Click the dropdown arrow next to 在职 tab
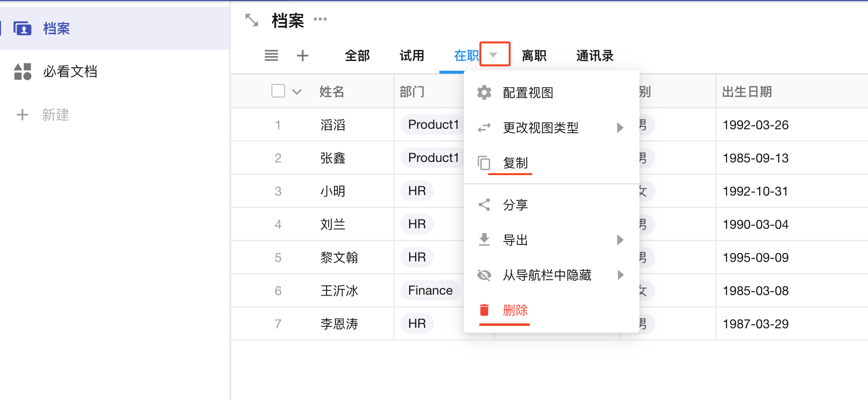This screenshot has width=868, height=400. point(494,55)
